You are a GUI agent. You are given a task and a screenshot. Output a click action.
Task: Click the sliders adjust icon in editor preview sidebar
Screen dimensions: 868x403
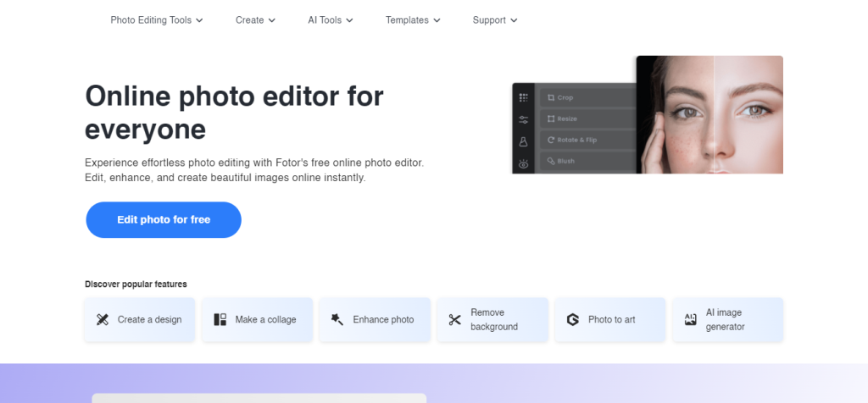tap(523, 119)
